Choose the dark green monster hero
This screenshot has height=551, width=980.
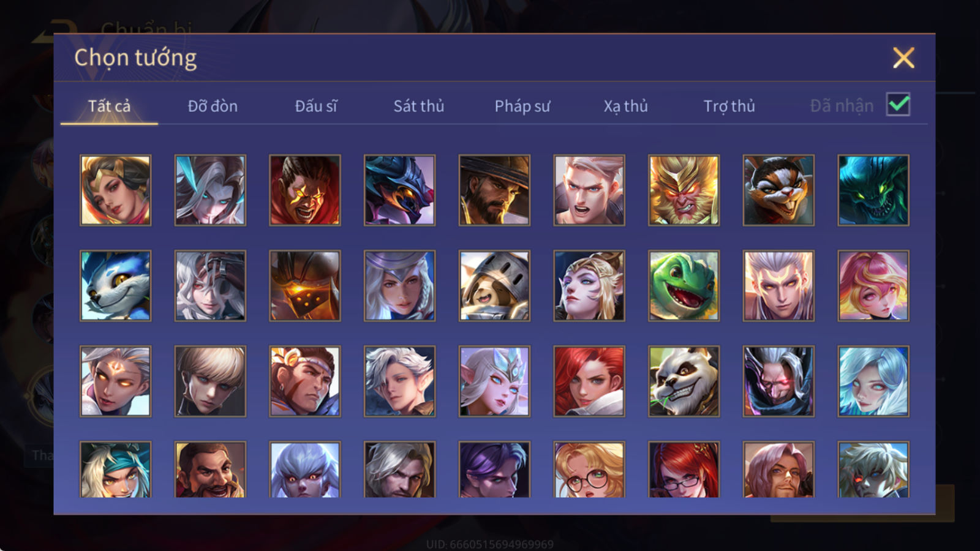pyautogui.click(x=873, y=190)
